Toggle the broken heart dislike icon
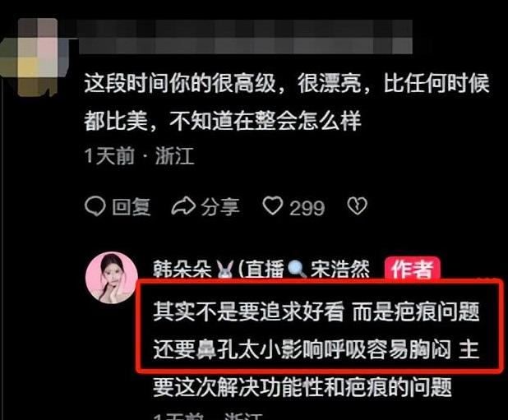The width and height of the screenshot is (508, 420). coord(357,206)
